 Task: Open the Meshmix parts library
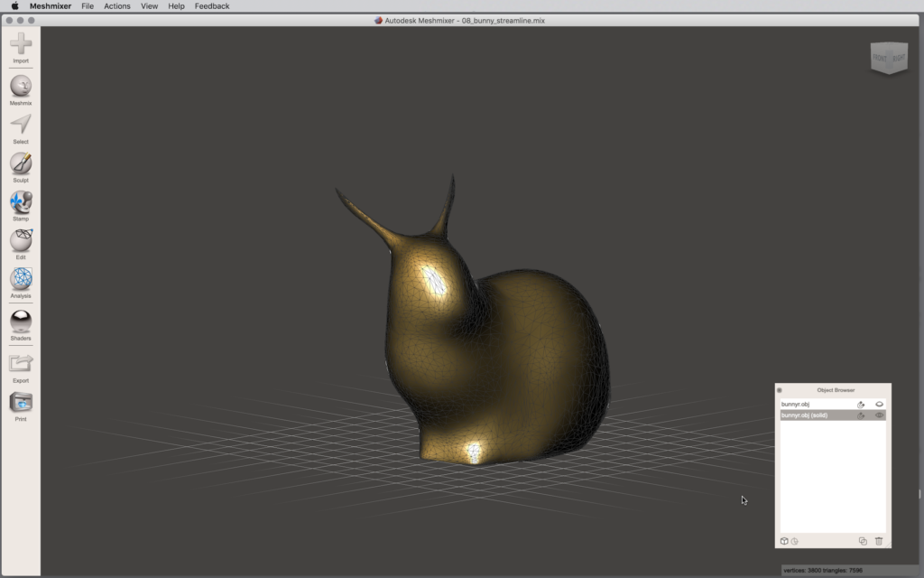coord(20,87)
